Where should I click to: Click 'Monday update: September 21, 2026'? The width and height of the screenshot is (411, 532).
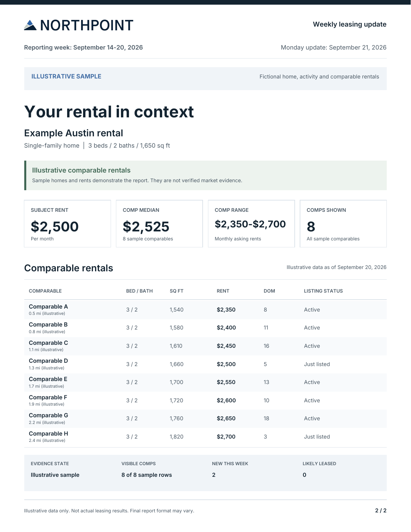334,48
